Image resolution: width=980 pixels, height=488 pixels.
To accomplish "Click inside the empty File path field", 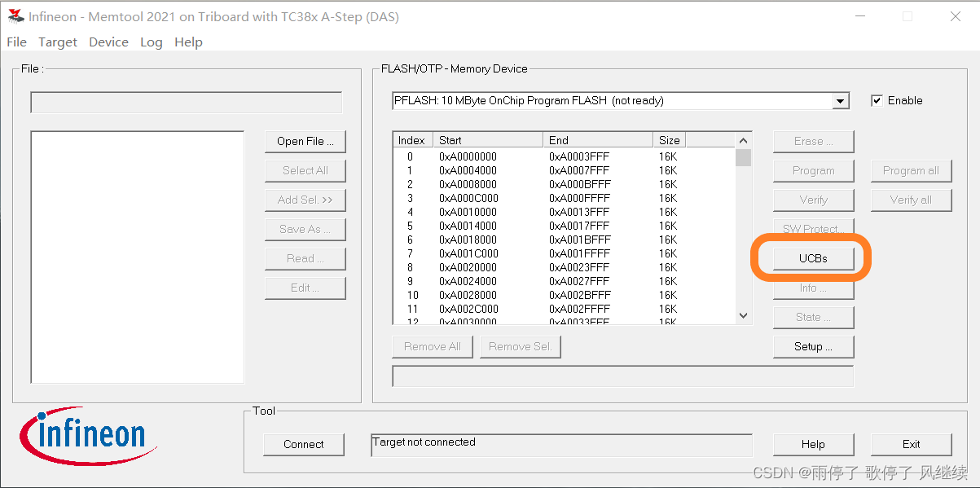I will coord(186,102).
